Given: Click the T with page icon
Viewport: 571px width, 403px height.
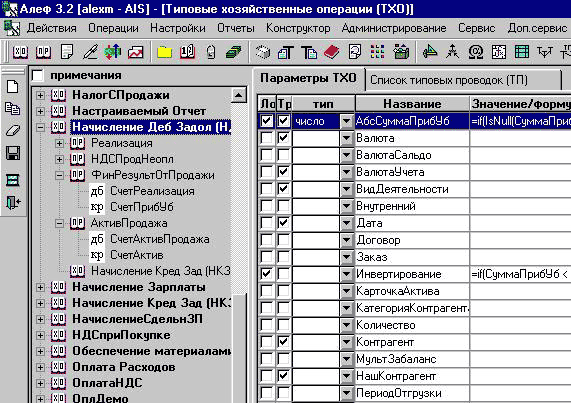Looking at the screenshot, I should [309, 52].
